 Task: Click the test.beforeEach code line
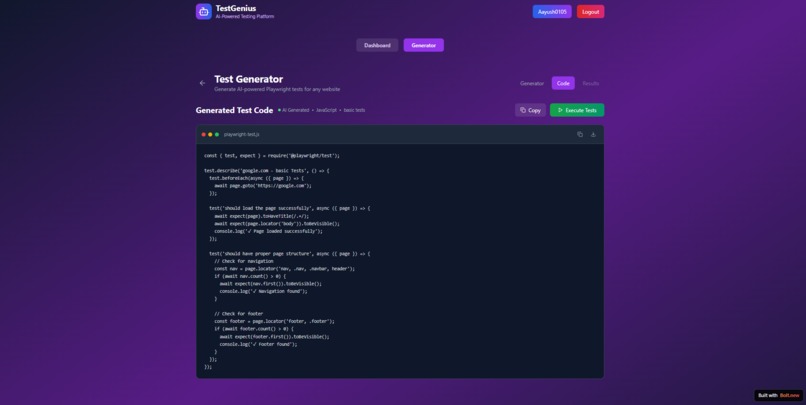click(x=257, y=178)
